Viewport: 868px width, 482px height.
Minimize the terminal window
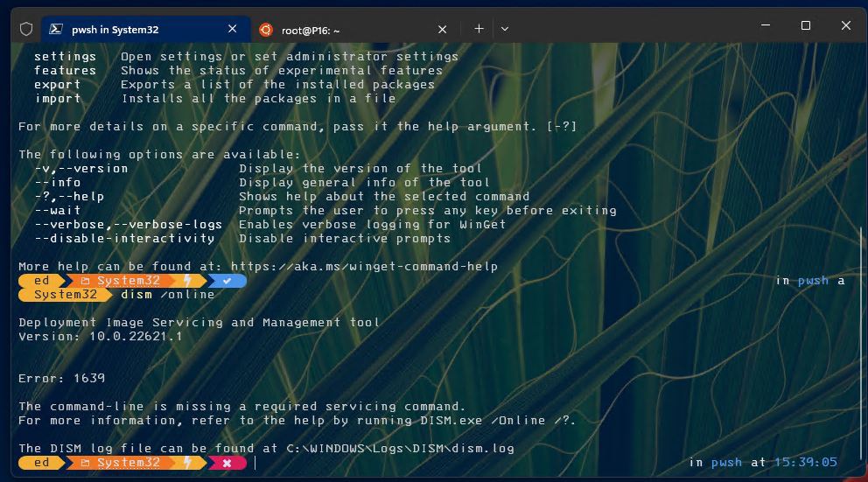766,26
